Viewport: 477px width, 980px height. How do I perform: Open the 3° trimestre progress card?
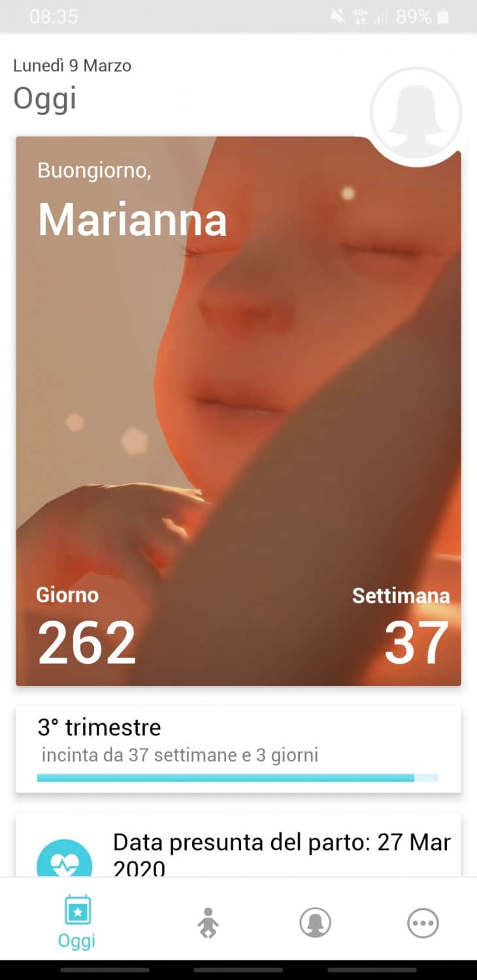point(238,749)
